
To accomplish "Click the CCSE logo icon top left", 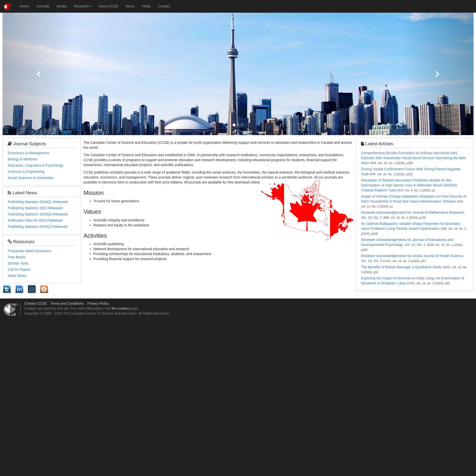I will pyautogui.click(x=7, y=6).
